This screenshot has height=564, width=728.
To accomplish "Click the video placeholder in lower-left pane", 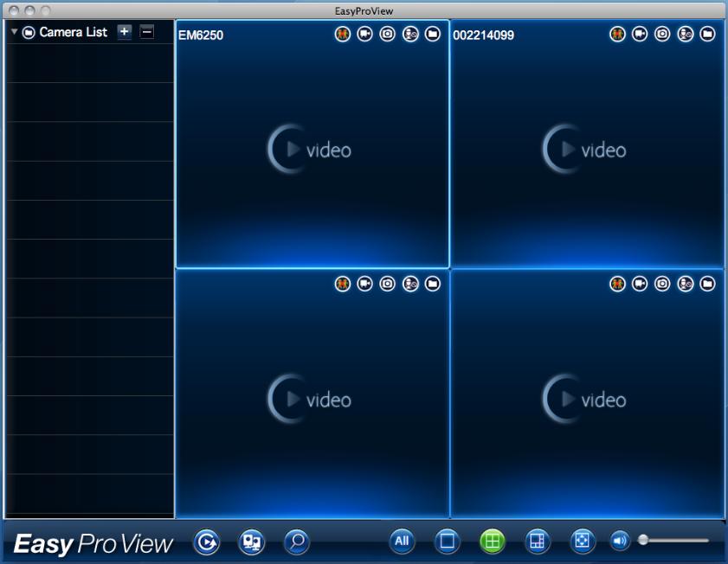I will tap(309, 399).
